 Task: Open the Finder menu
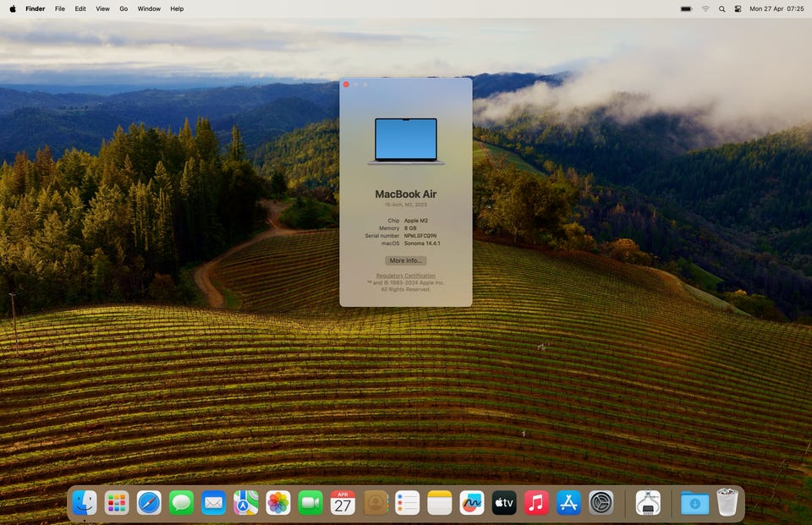[x=36, y=8]
